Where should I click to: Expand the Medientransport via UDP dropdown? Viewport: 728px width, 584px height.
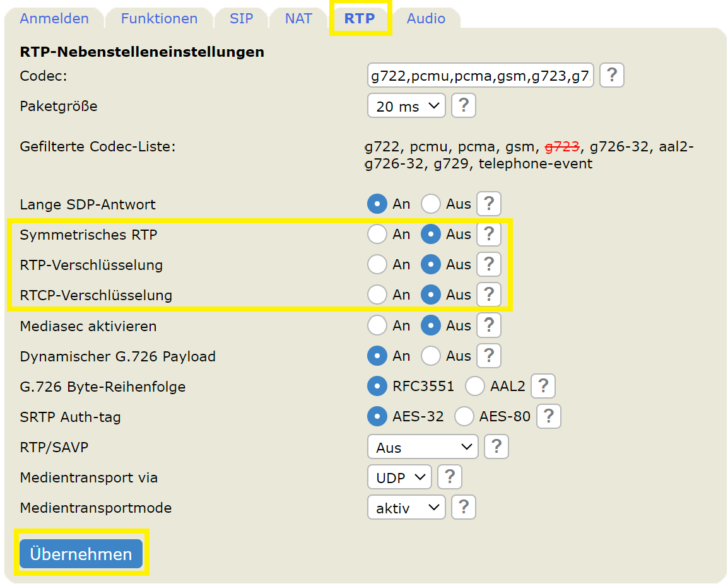(x=399, y=477)
